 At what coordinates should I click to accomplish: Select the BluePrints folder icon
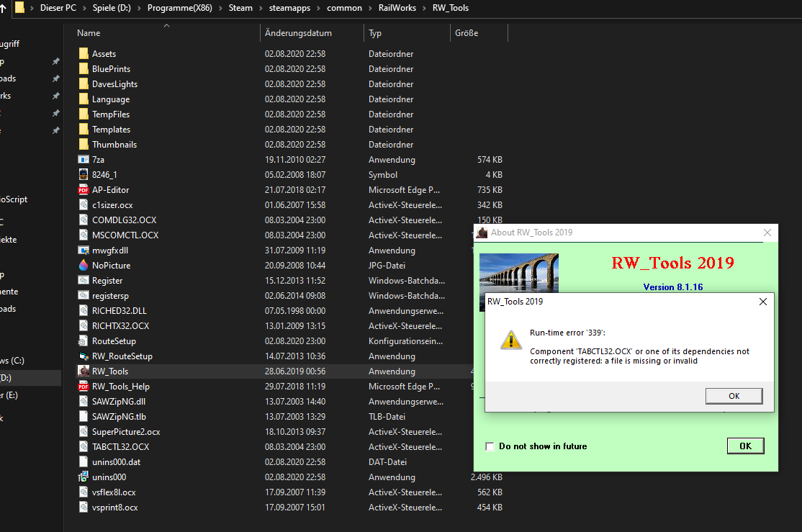click(x=84, y=68)
